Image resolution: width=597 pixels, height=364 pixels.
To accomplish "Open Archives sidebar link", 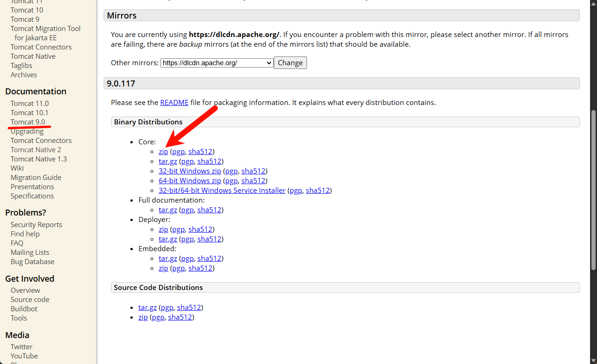I will coord(24,75).
